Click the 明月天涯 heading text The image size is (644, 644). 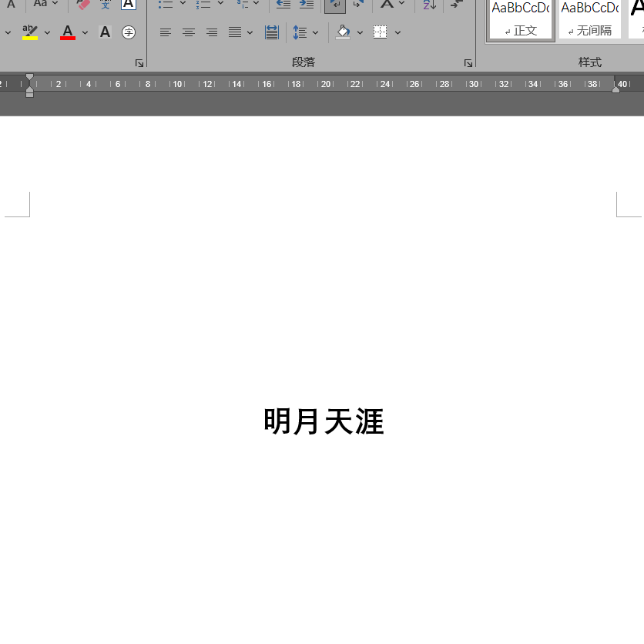tap(324, 421)
